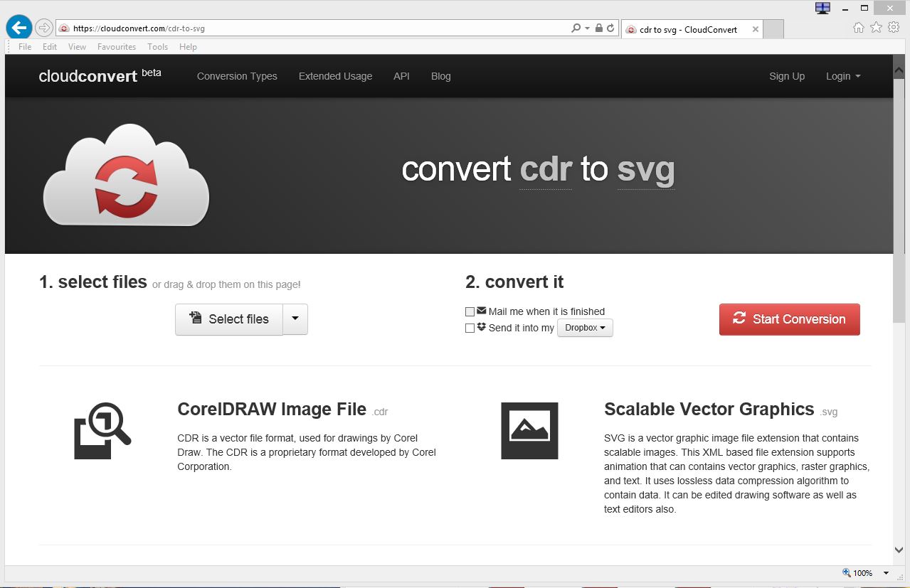Click the back navigation arrow
Screen dimensions: 910x588
tap(18, 27)
